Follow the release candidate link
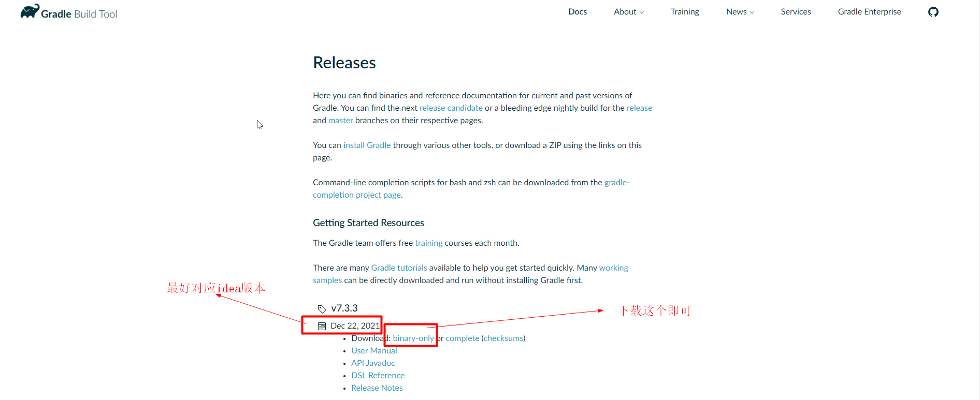 coord(451,108)
